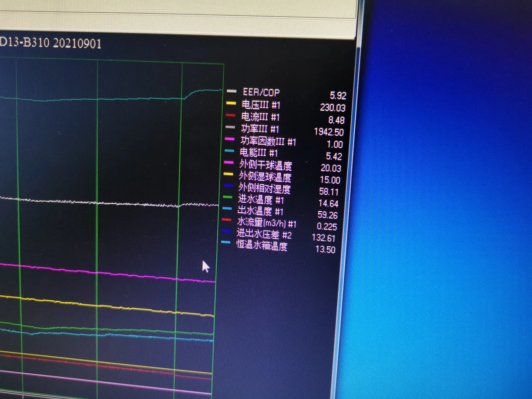
Task: Click the EER/COP color swatch
Action: coord(232,91)
